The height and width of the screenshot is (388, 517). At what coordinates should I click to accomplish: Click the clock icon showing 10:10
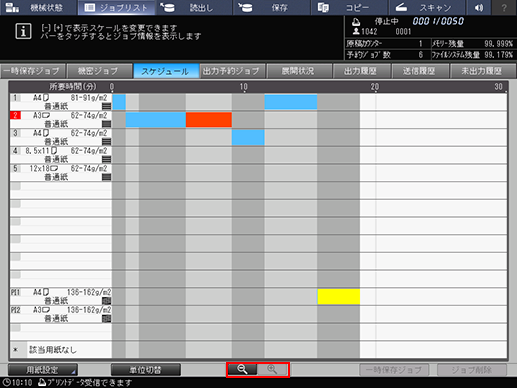click(7, 382)
